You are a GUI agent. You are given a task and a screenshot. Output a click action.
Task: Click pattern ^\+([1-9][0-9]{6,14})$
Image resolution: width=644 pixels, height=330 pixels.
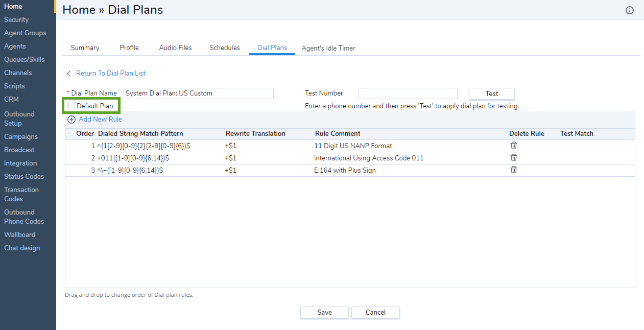(x=130, y=170)
